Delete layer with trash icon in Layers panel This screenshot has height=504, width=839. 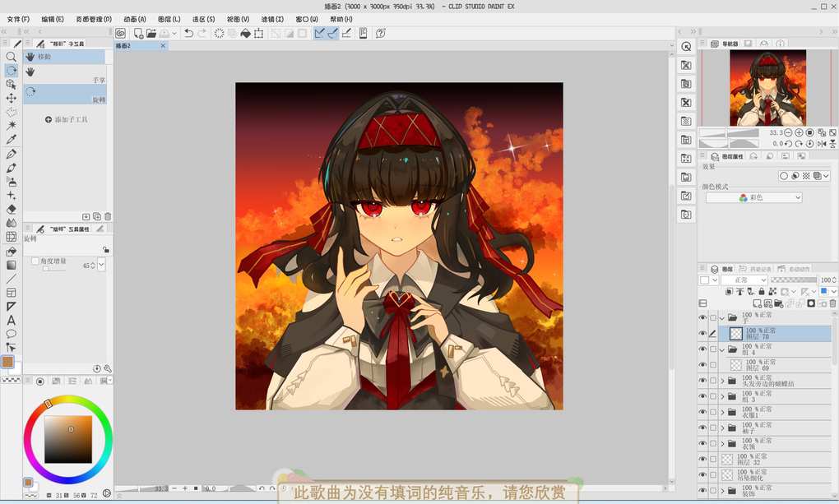click(832, 303)
